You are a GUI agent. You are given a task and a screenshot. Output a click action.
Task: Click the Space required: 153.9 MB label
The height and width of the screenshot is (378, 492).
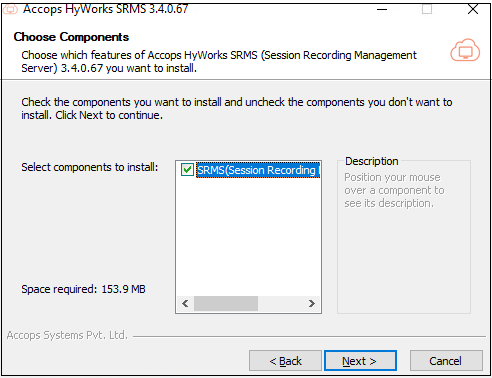(x=83, y=289)
